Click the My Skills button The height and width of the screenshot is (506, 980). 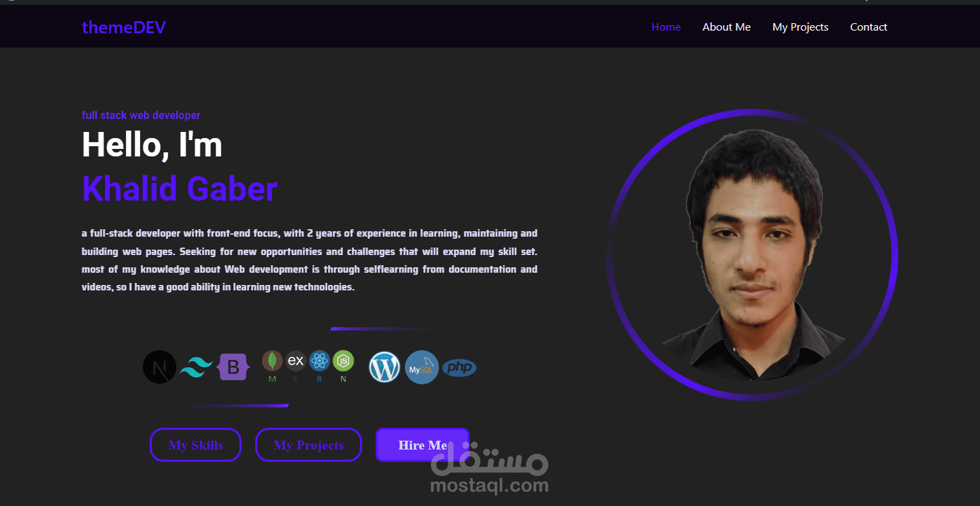195,445
